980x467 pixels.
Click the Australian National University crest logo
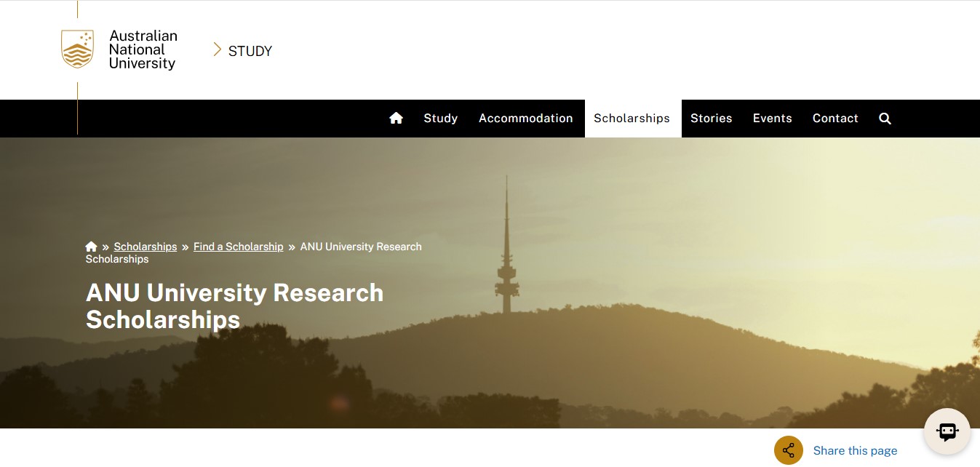pos(77,49)
